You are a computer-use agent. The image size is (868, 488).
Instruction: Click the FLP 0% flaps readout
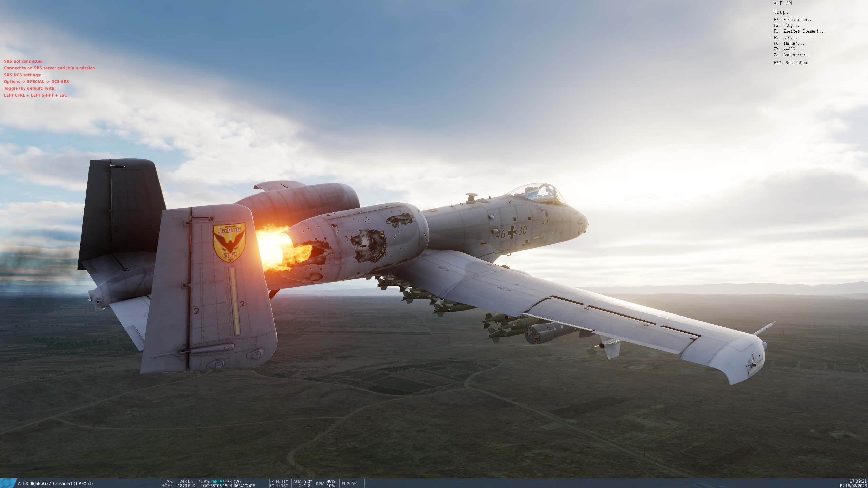pyautogui.click(x=350, y=484)
